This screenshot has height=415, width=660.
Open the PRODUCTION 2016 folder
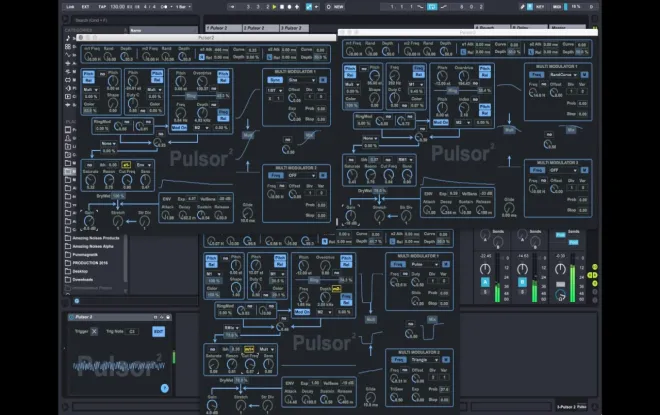tap(90, 263)
